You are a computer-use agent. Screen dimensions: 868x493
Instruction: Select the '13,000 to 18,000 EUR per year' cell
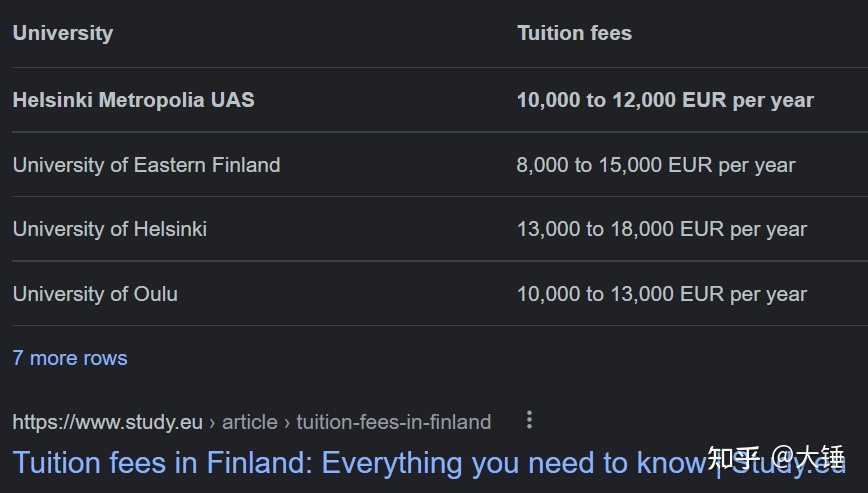click(x=662, y=229)
